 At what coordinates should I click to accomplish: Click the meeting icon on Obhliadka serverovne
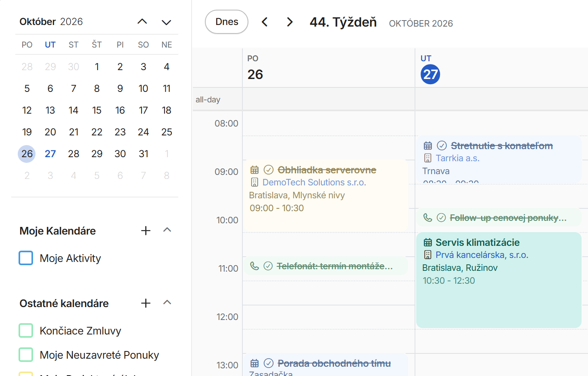254,170
